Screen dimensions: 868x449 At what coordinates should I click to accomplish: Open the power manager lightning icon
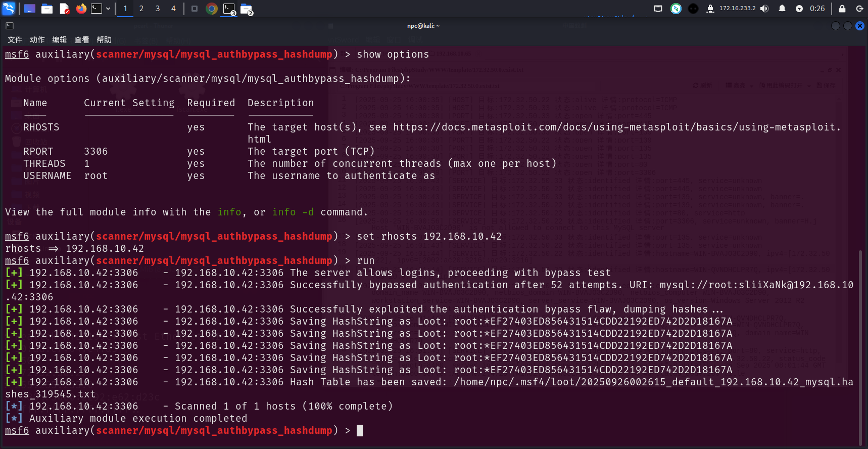[x=799, y=9]
